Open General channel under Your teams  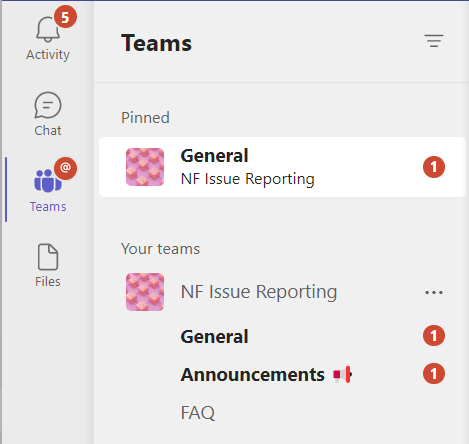(x=214, y=336)
